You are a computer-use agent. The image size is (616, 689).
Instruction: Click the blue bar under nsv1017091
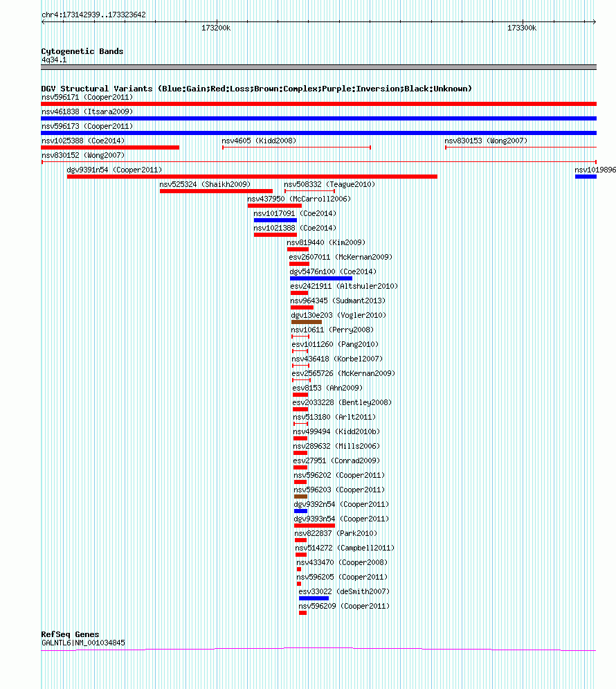[275, 220]
